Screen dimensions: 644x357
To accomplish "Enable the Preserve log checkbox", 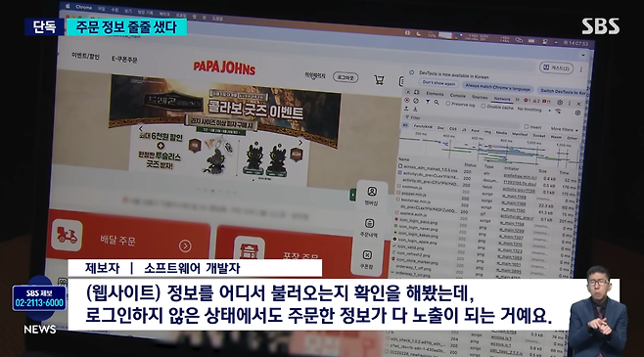I will (447, 104).
